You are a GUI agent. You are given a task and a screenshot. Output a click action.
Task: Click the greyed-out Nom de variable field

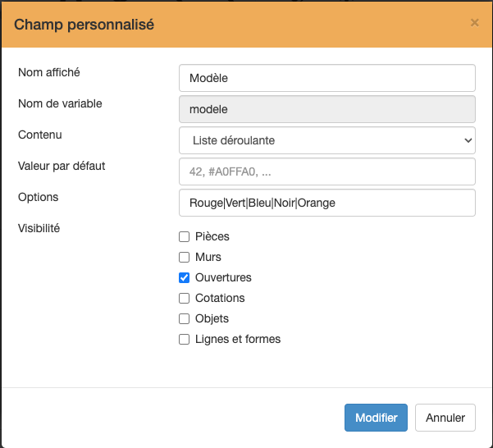326,109
